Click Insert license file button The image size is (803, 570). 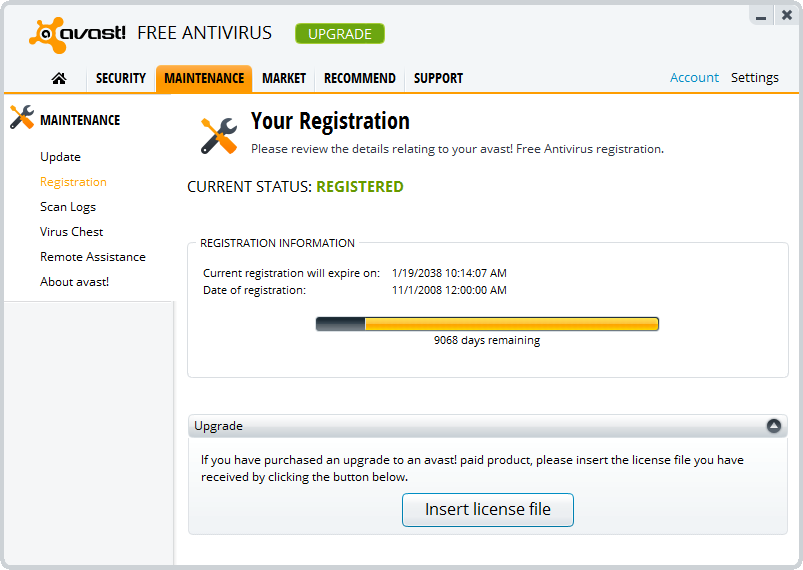click(488, 510)
